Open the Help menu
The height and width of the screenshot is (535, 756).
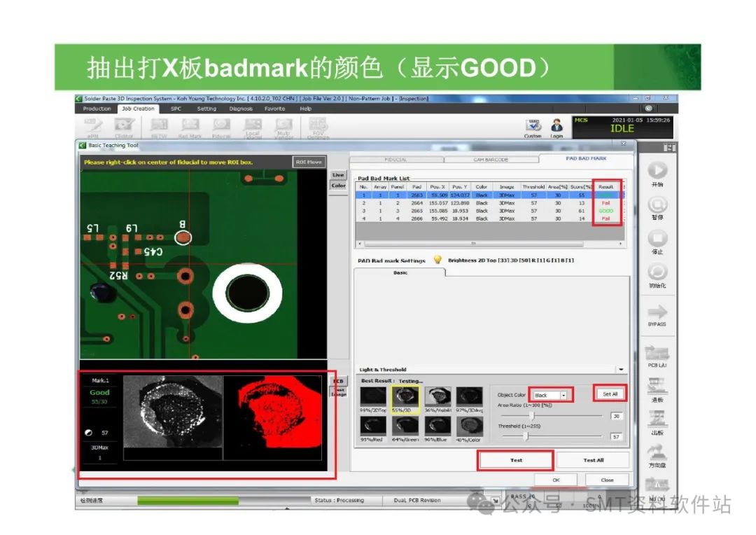tap(306, 109)
